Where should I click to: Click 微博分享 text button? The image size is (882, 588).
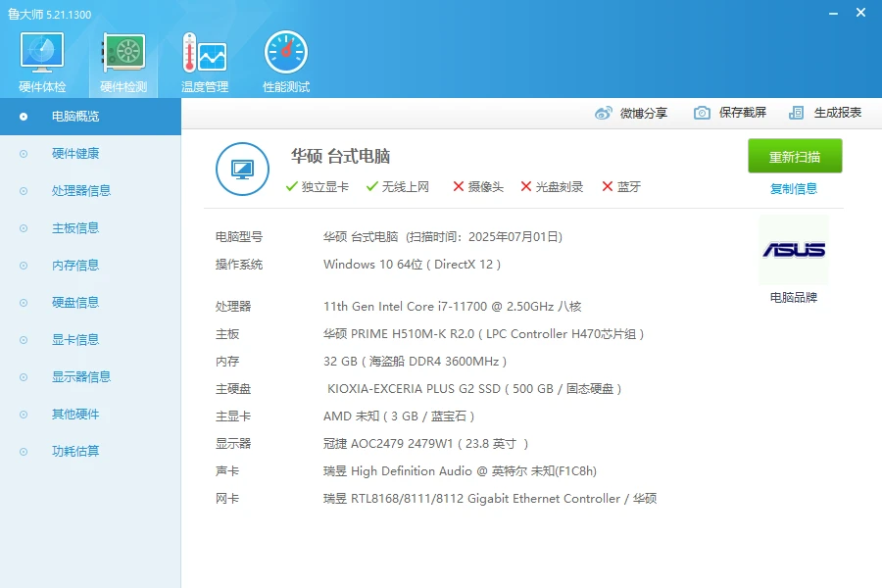point(644,113)
